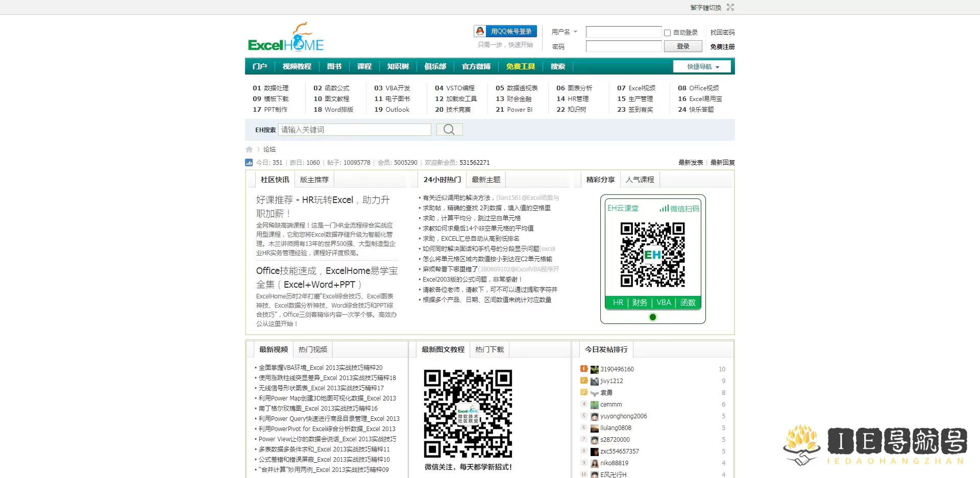Click the ExcelHome logo
The width and height of the screenshot is (980, 478).
pos(286,38)
